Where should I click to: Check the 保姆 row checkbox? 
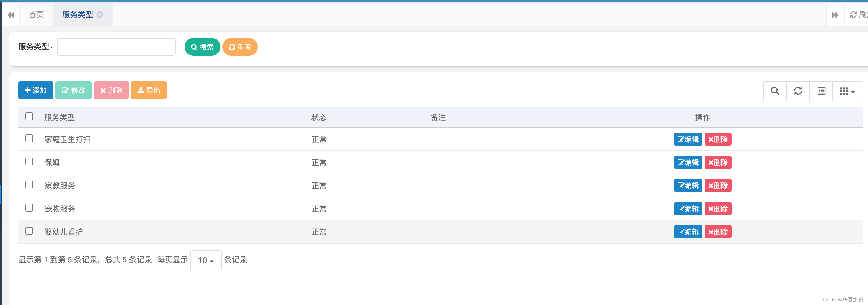coord(29,162)
